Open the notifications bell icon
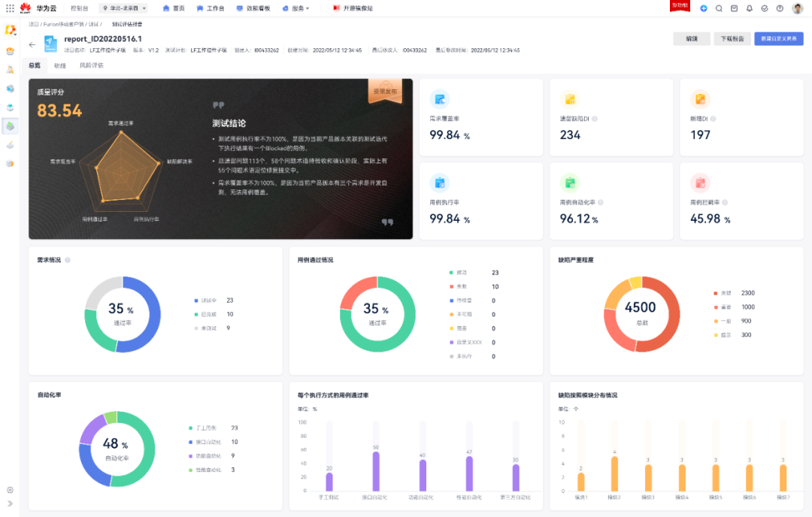The width and height of the screenshot is (812, 517). pyautogui.click(x=750, y=8)
